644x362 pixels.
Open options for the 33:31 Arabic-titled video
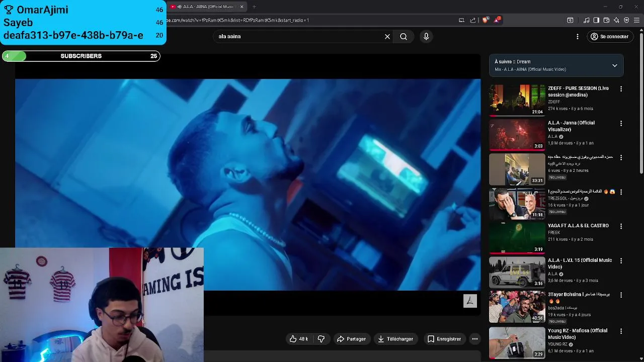point(621,157)
